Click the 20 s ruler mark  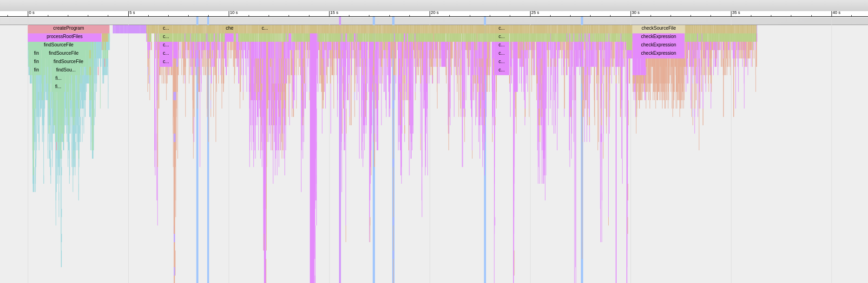pyautogui.click(x=434, y=13)
